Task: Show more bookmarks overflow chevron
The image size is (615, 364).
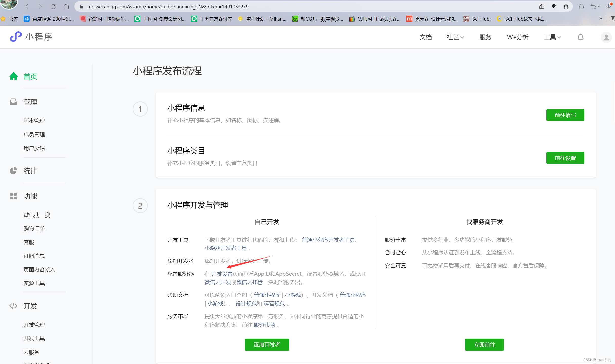Action: pyautogui.click(x=600, y=19)
